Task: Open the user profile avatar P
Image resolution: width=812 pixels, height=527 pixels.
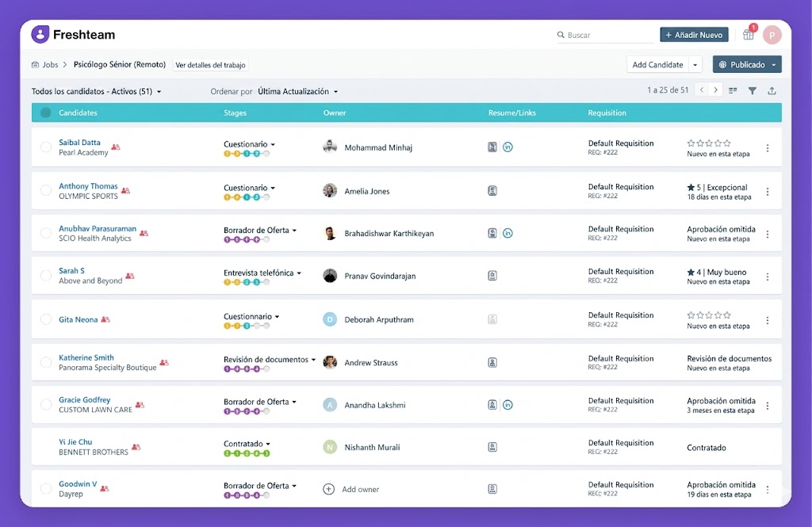Action: (772, 35)
